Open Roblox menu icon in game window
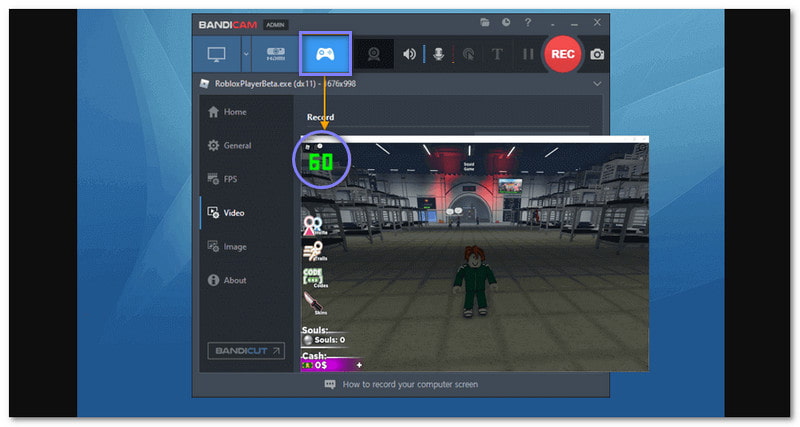 tap(307, 147)
